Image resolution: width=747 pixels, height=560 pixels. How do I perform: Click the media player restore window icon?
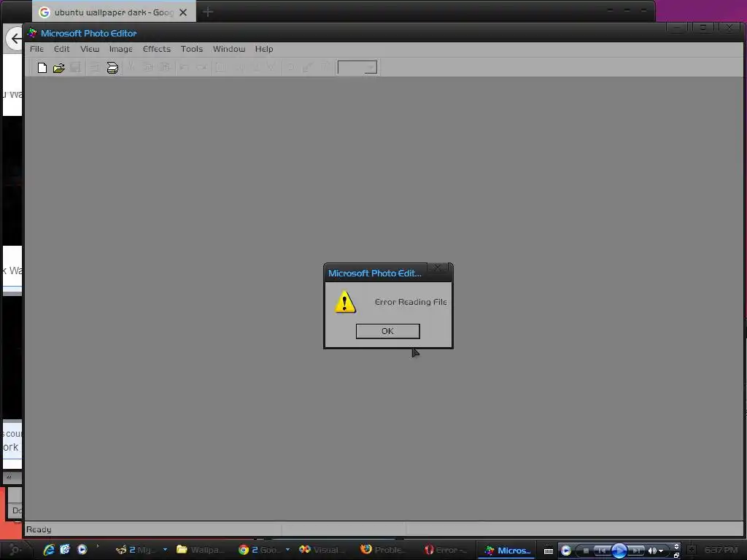[676, 555]
